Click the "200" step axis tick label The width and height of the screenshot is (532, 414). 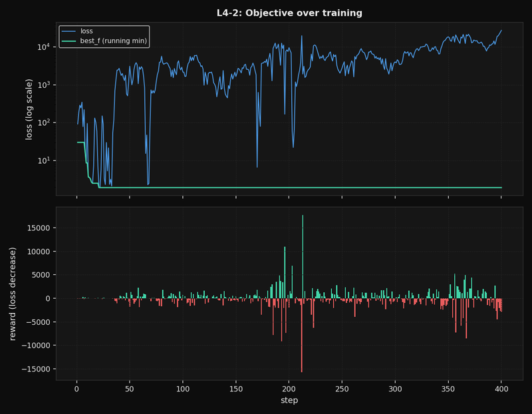pos(289,389)
